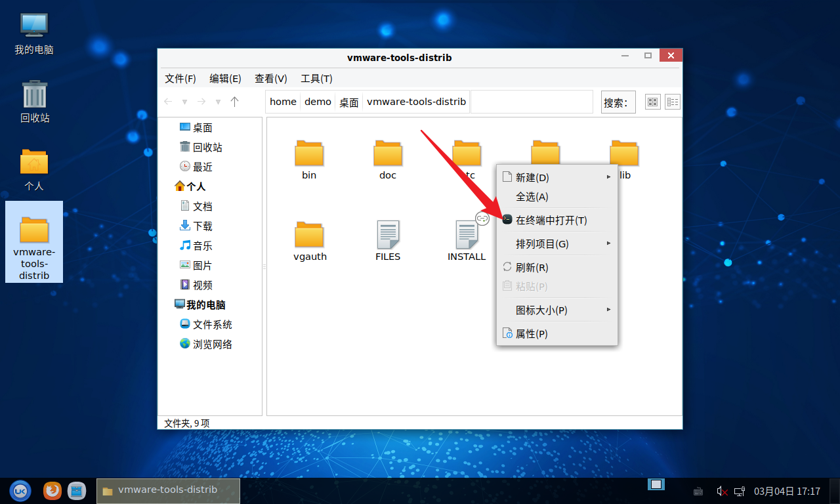Click the keyboard tray icon
The image size is (840, 504).
click(699, 491)
